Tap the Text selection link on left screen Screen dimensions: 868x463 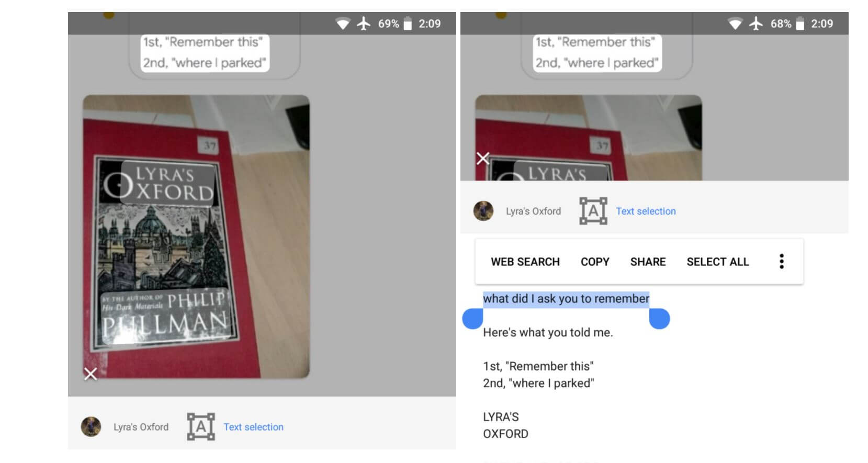[x=253, y=427]
